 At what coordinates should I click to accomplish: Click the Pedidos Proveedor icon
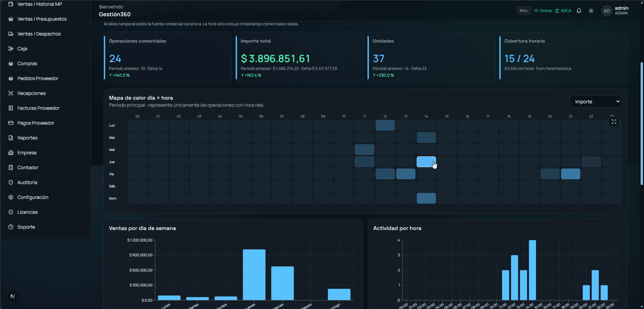point(11,78)
